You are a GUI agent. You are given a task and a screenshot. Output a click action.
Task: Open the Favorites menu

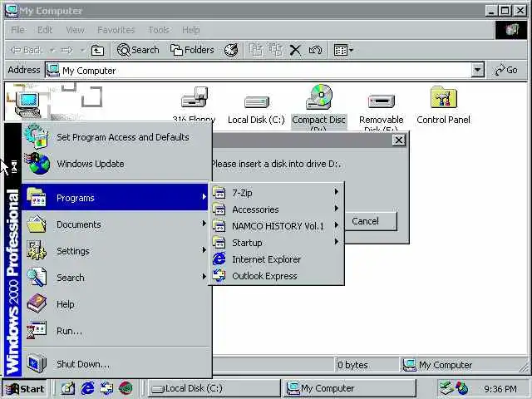pos(116,30)
